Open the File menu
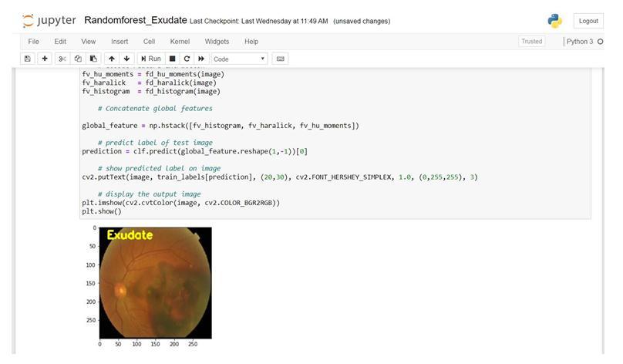The image size is (623, 364). 33,42
